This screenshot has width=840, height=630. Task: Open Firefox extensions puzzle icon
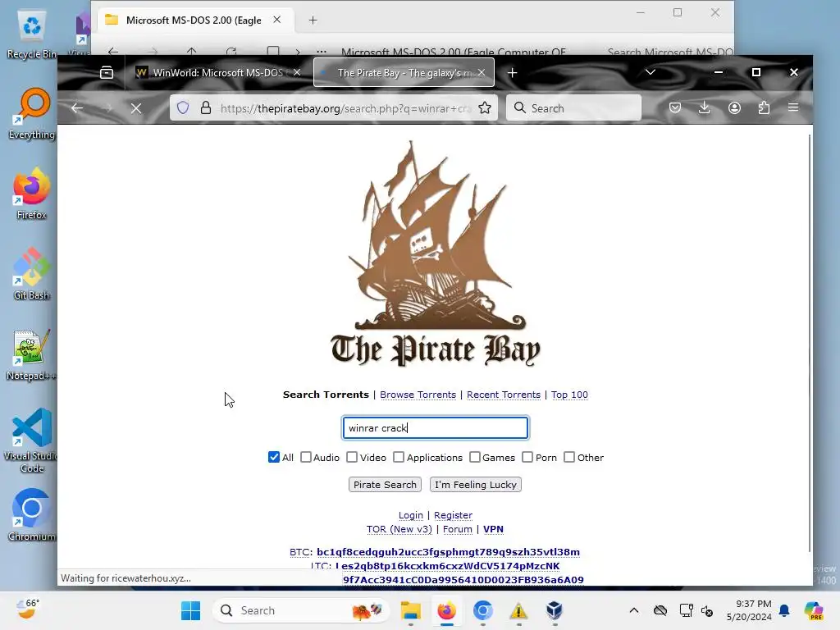[x=764, y=107]
